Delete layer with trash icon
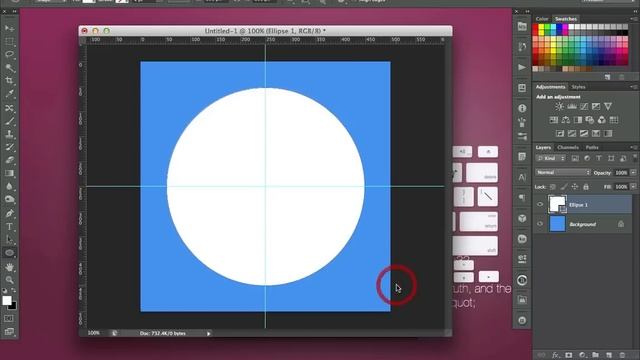This screenshot has width=640, height=360. coord(622,355)
